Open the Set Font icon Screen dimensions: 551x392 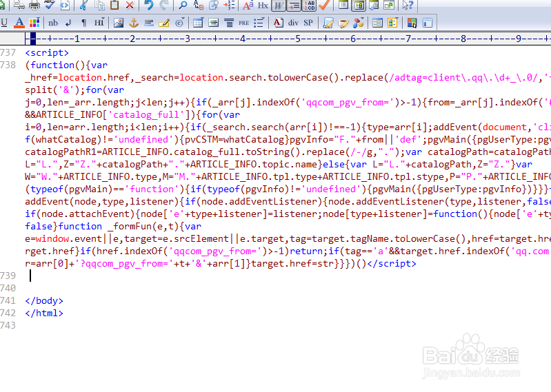[248, 5]
